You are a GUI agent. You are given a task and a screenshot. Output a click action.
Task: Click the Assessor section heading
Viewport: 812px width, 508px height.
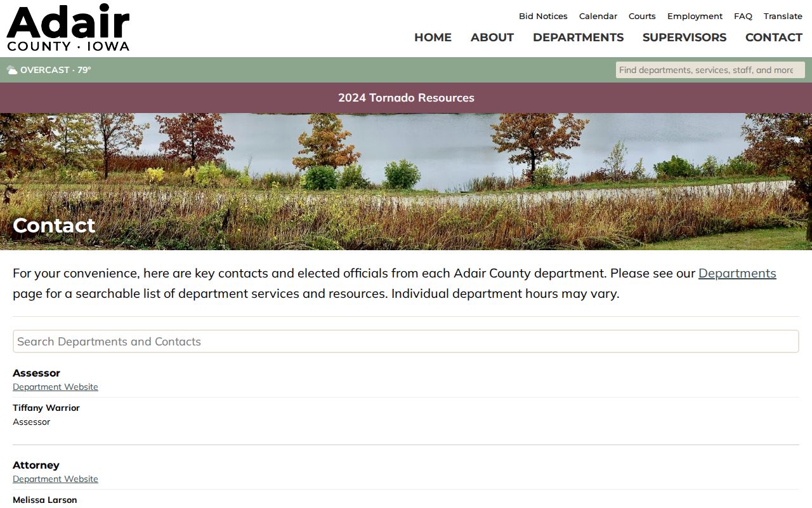pos(36,373)
